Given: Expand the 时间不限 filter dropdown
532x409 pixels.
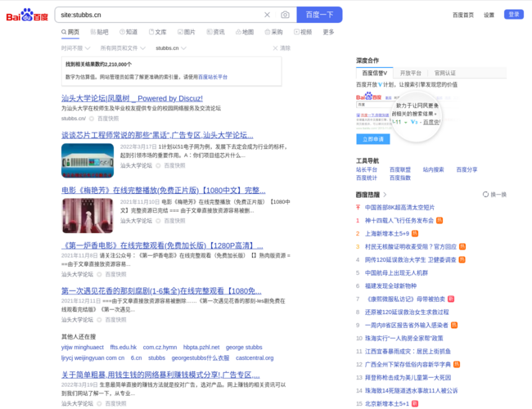Looking at the screenshot, I should pos(75,48).
